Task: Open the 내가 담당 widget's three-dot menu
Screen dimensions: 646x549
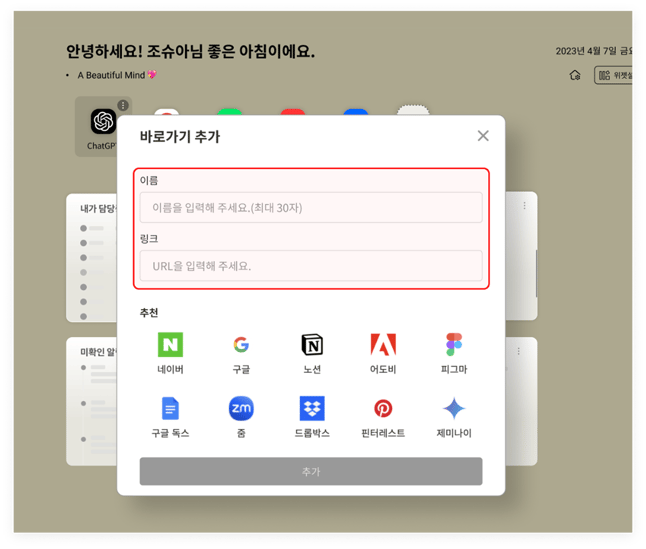Action: [524, 206]
